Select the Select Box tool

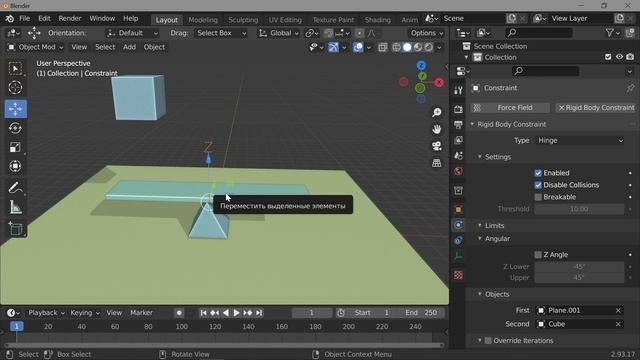tap(16, 69)
